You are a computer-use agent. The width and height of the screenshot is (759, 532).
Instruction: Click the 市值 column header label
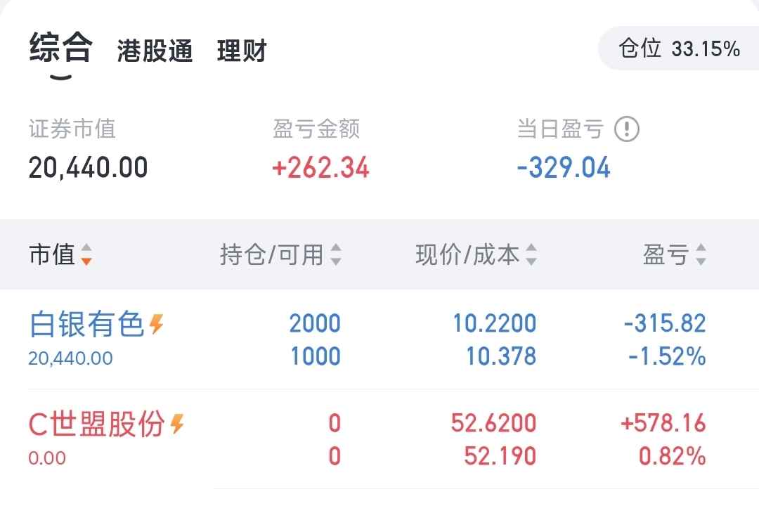[x=51, y=254]
